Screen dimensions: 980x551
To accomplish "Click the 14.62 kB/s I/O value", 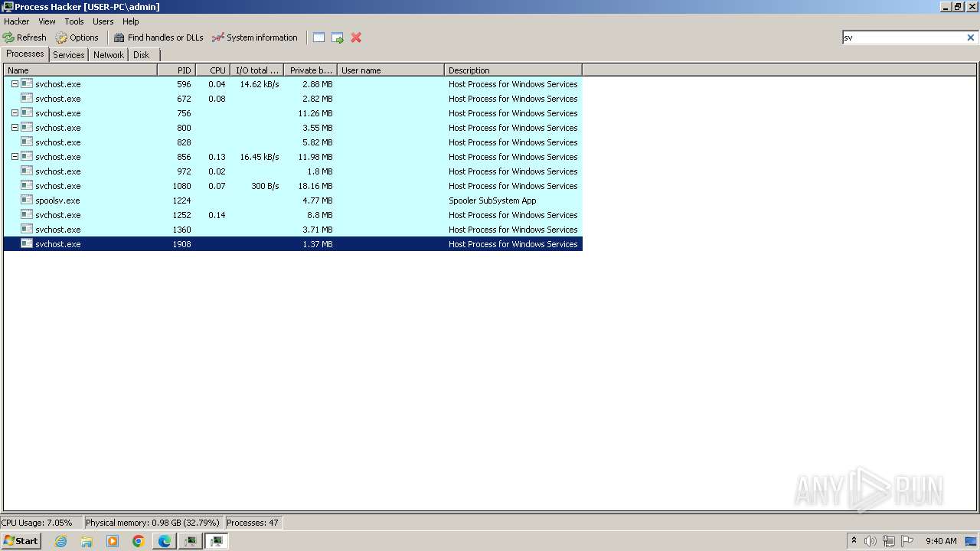I will click(x=260, y=84).
